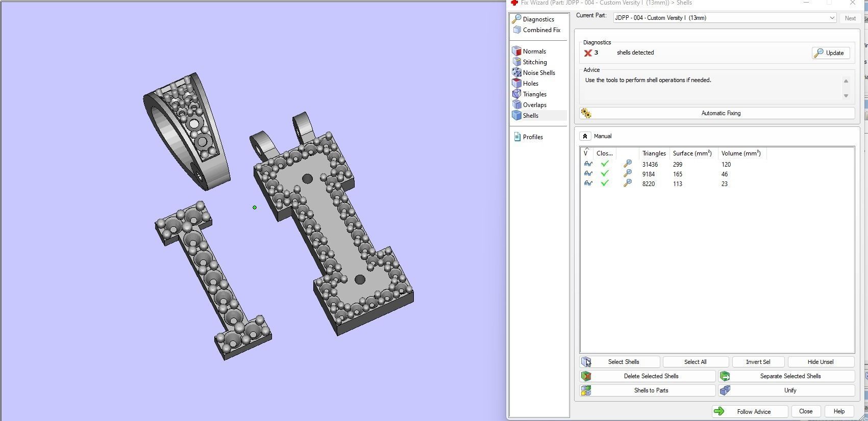Open the Diagnostics page in the sidebar
Image resolution: width=868 pixels, height=421 pixels.
(538, 19)
